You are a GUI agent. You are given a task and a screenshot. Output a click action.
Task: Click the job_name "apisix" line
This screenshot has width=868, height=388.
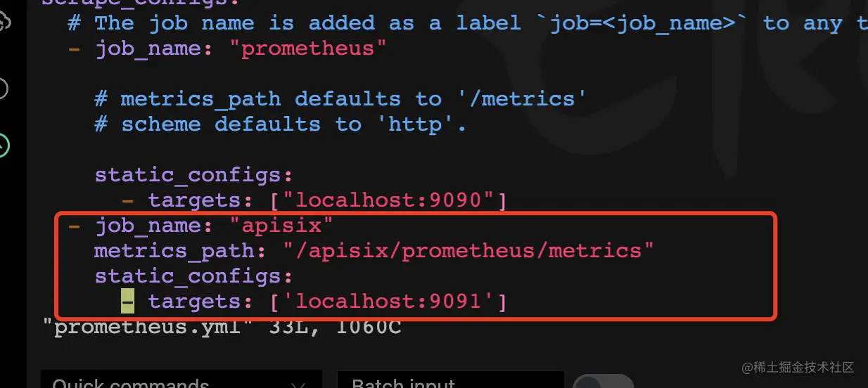[200, 226]
